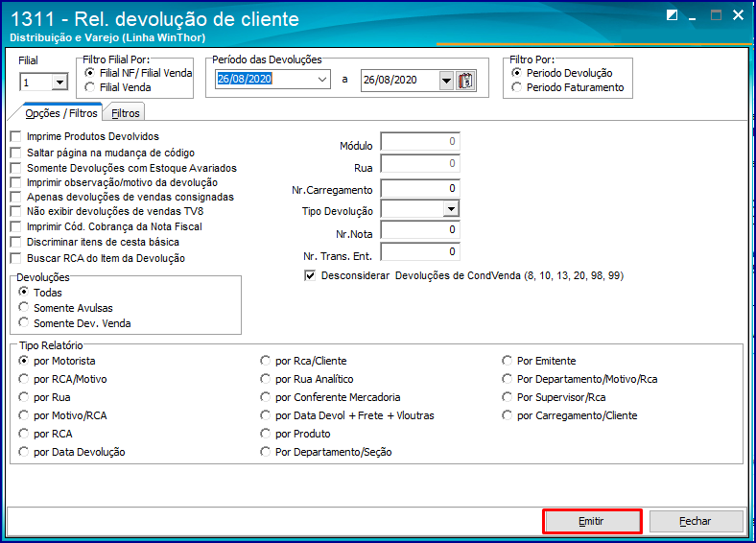Choose report type Por Emitente
Screen dimensions: 756x543
coord(507,361)
